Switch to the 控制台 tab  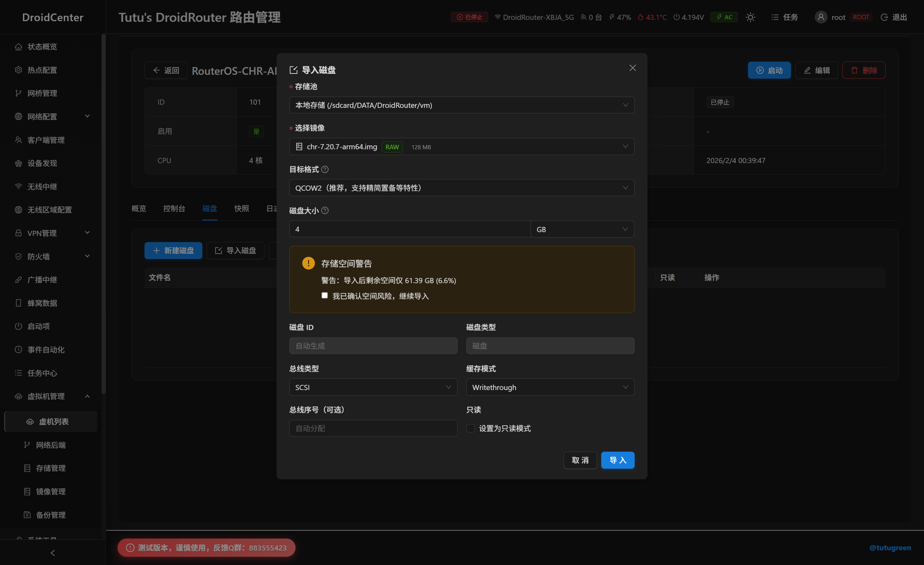pyautogui.click(x=174, y=208)
